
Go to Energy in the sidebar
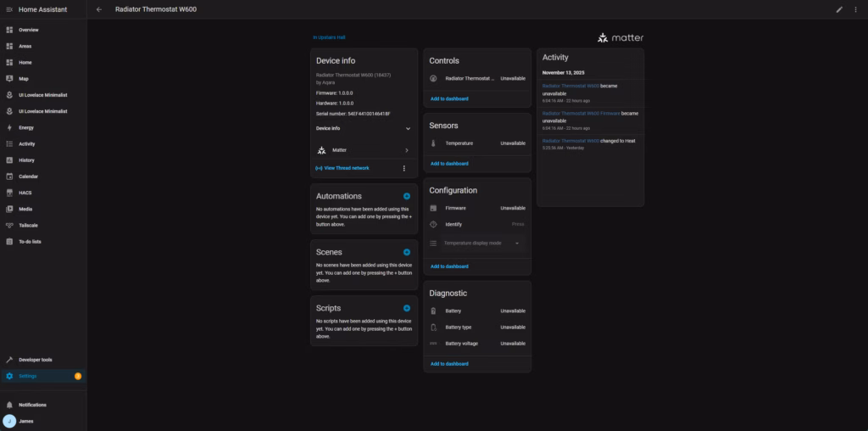coord(26,127)
